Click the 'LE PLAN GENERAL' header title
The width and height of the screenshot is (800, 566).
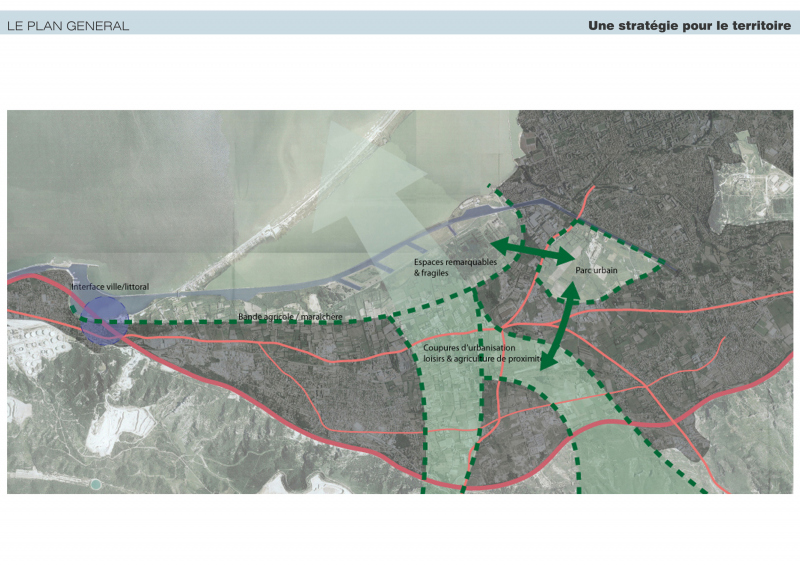(x=68, y=25)
